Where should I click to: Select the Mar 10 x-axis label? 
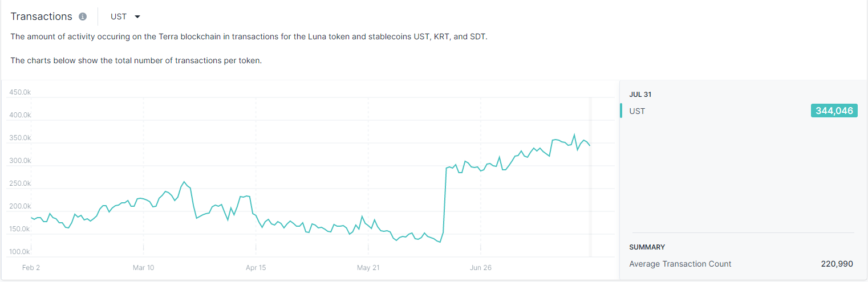(143, 268)
